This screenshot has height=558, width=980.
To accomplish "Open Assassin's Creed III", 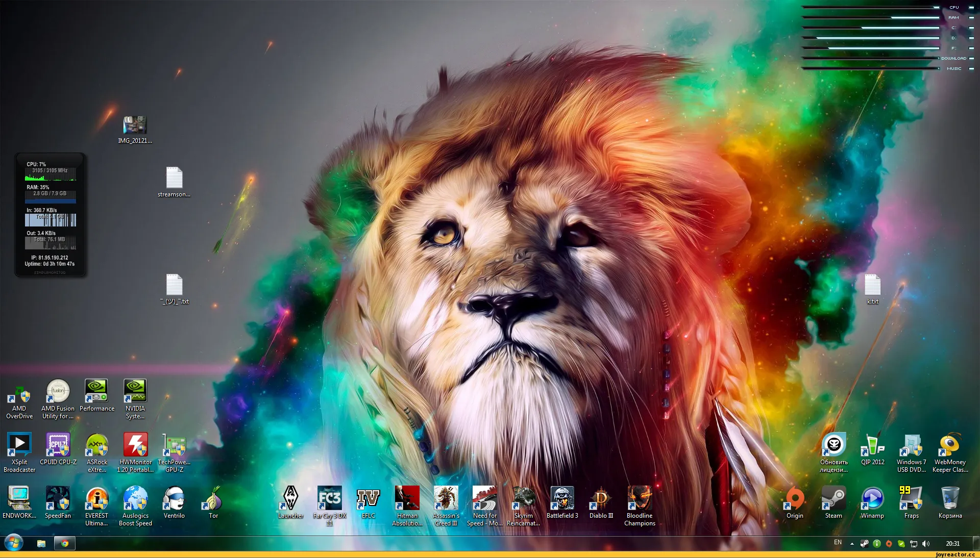I will (446, 506).
